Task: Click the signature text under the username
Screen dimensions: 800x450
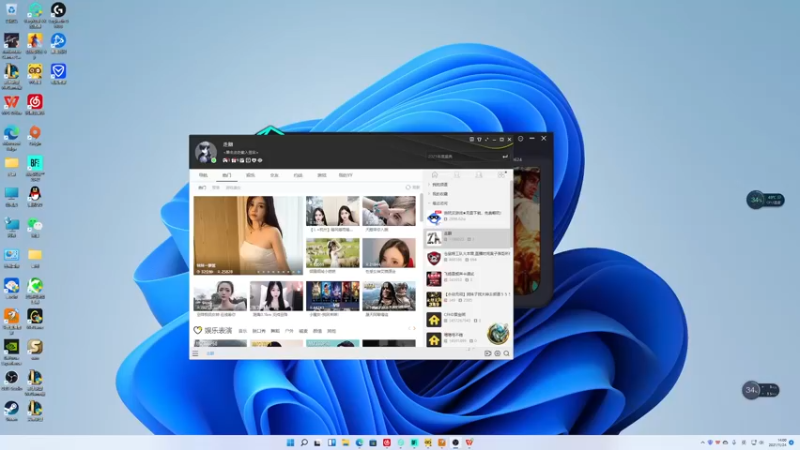Action: pos(240,152)
